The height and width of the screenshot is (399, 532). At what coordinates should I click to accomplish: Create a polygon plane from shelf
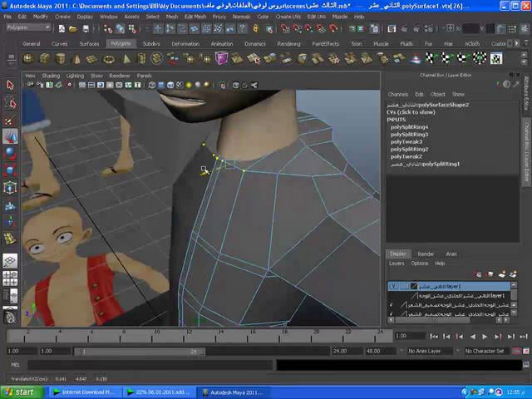point(92,59)
